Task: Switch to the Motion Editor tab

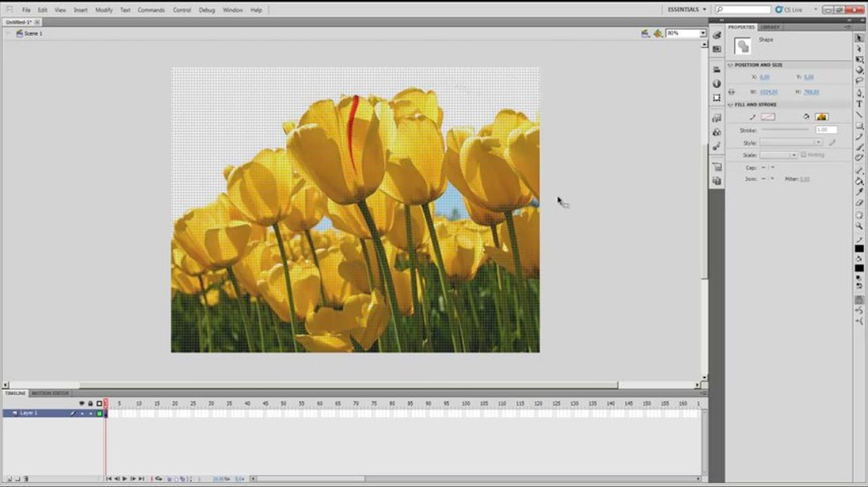Action: [50, 393]
